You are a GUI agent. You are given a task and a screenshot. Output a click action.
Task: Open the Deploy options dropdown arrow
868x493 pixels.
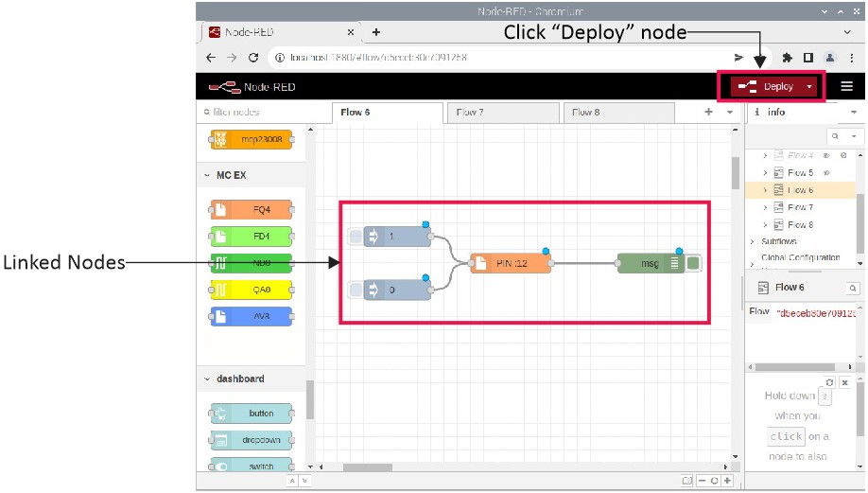pyautogui.click(x=810, y=87)
